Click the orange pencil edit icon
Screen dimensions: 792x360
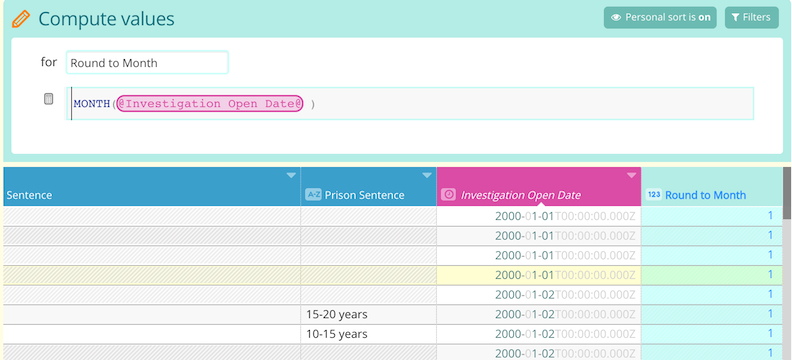(21, 19)
